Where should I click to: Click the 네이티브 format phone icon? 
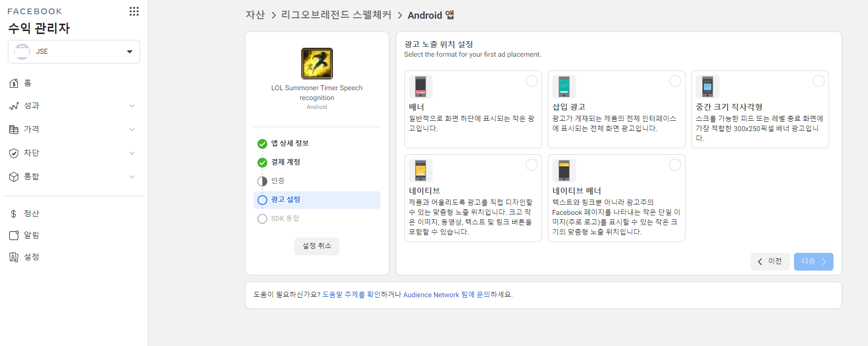pyautogui.click(x=421, y=171)
